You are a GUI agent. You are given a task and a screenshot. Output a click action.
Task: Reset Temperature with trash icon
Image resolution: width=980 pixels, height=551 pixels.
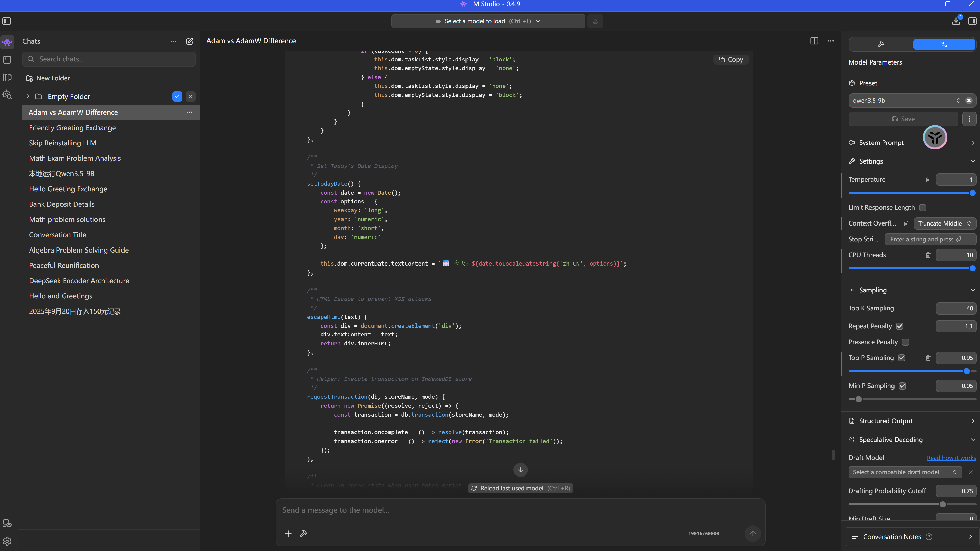pos(928,180)
